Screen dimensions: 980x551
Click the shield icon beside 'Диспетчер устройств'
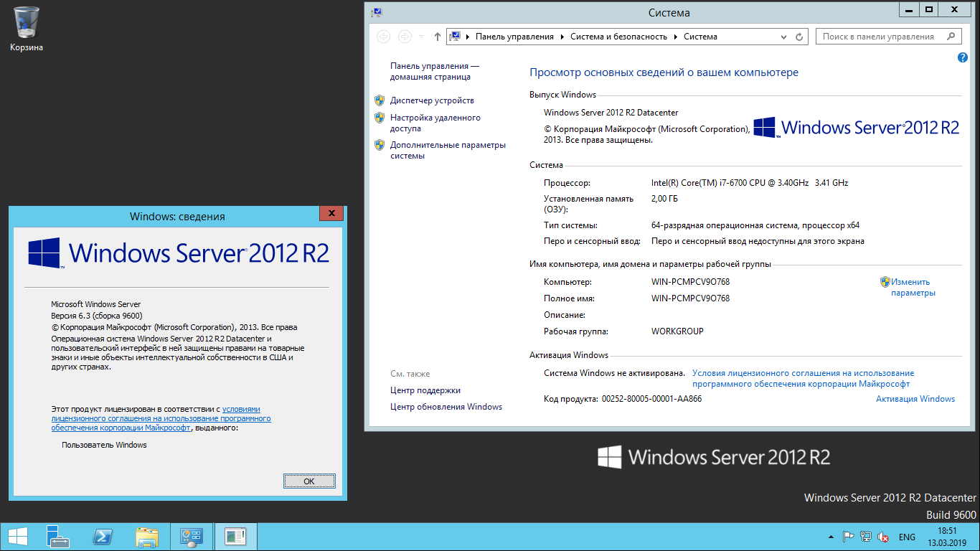coord(380,100)
